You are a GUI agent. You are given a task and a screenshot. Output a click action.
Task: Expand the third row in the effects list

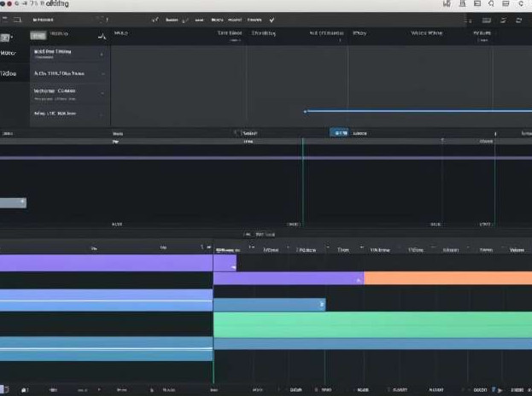pyautogui.click(x=102, y=93)
